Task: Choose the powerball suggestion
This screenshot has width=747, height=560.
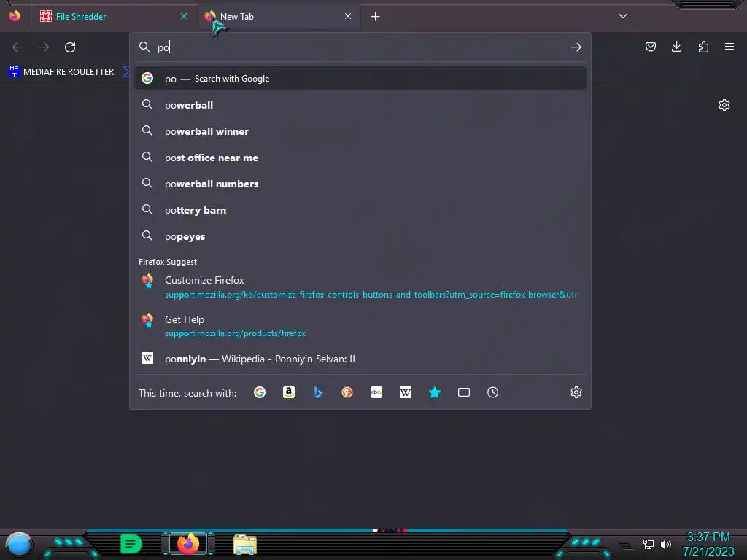Action: [360, 105]
